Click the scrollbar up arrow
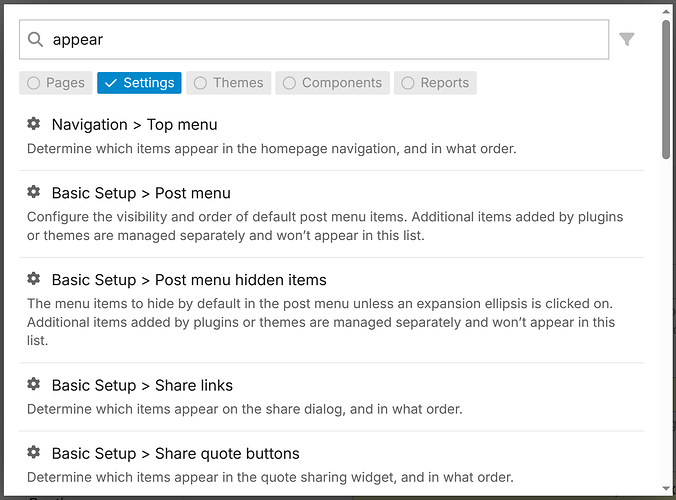This screenshot has width=676, height=500. click(666, 11)
